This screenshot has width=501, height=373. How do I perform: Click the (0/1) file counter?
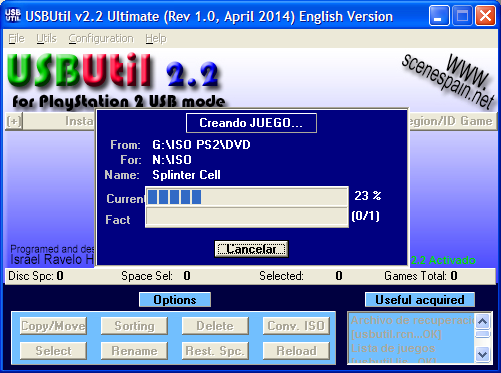coord(366,216)
